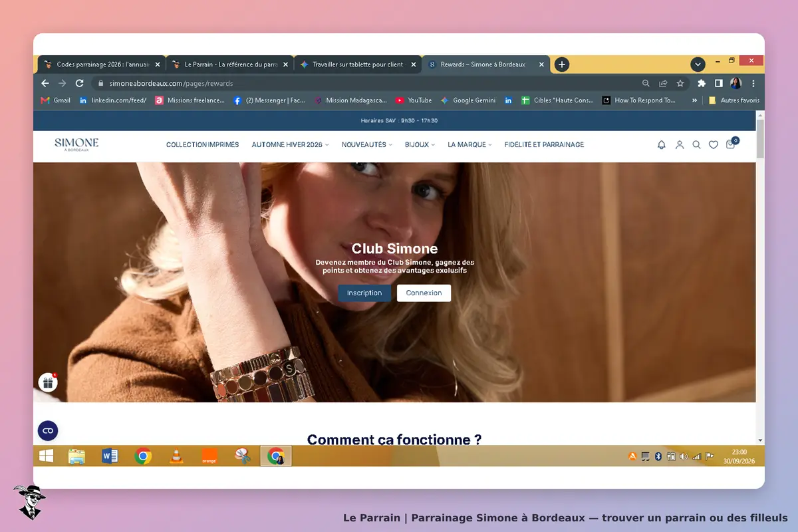Image resolution: width=798 pixels, height=532 pixels.
Task: Open the Chrome side panel icon
Action: point(719,83)
